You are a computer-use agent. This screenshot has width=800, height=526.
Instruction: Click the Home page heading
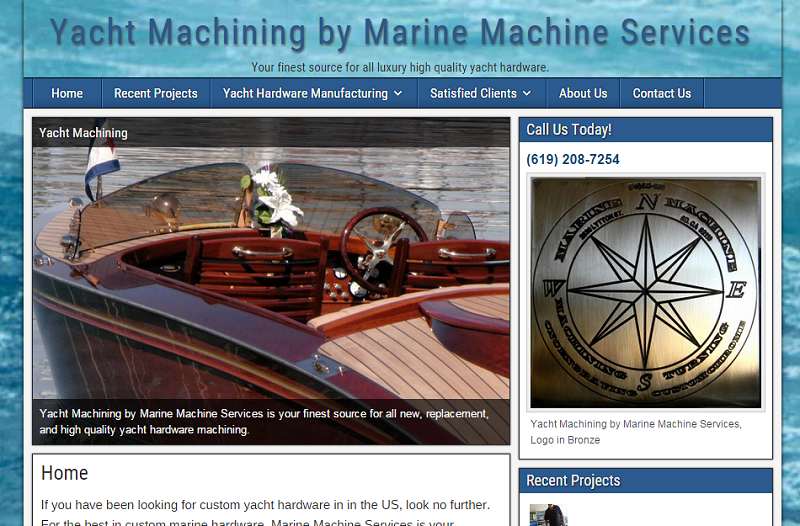tap(64, 473)
